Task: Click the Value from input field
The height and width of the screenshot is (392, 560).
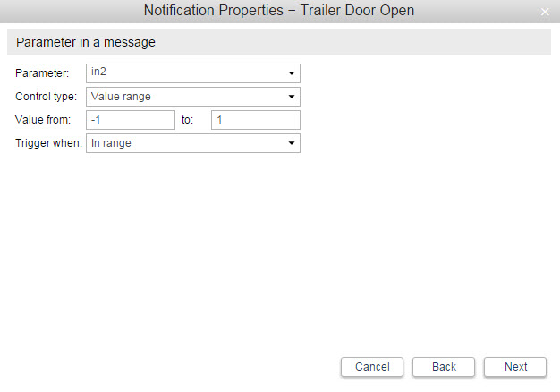Action: tap(131, 120)
